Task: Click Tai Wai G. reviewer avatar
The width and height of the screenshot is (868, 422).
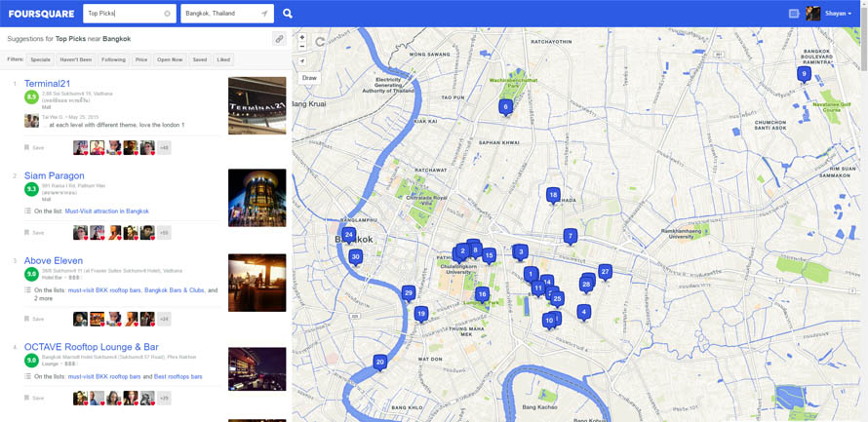Action: coord(31,121)
